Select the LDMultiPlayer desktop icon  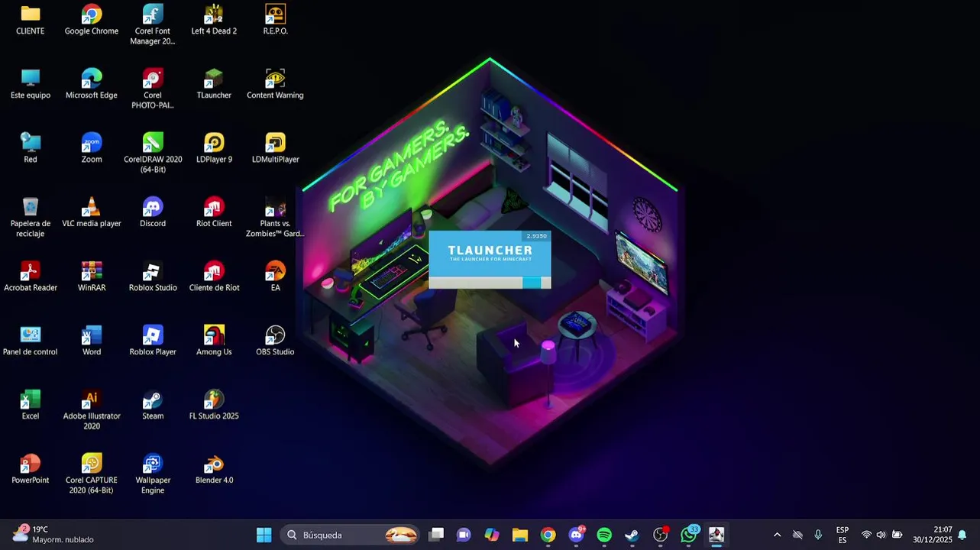275,148
